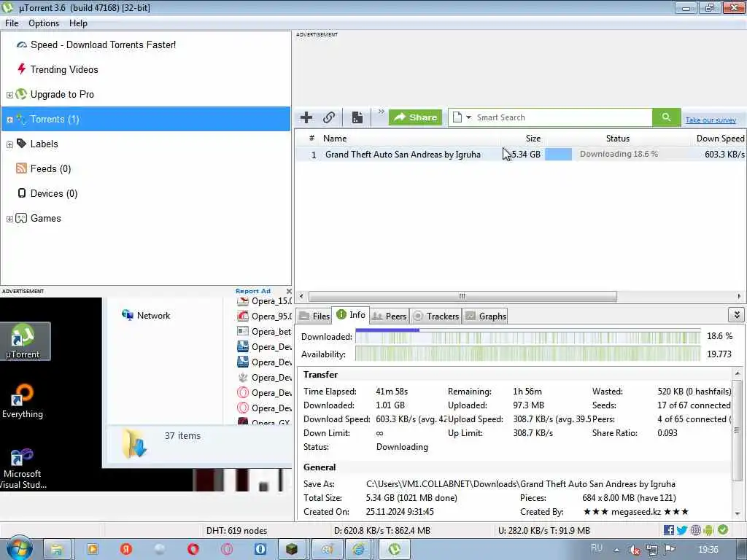Select Grand Theft Auto San Andreas torrent row
This screenshot has height=560, width=747.
tap(520, 155)
